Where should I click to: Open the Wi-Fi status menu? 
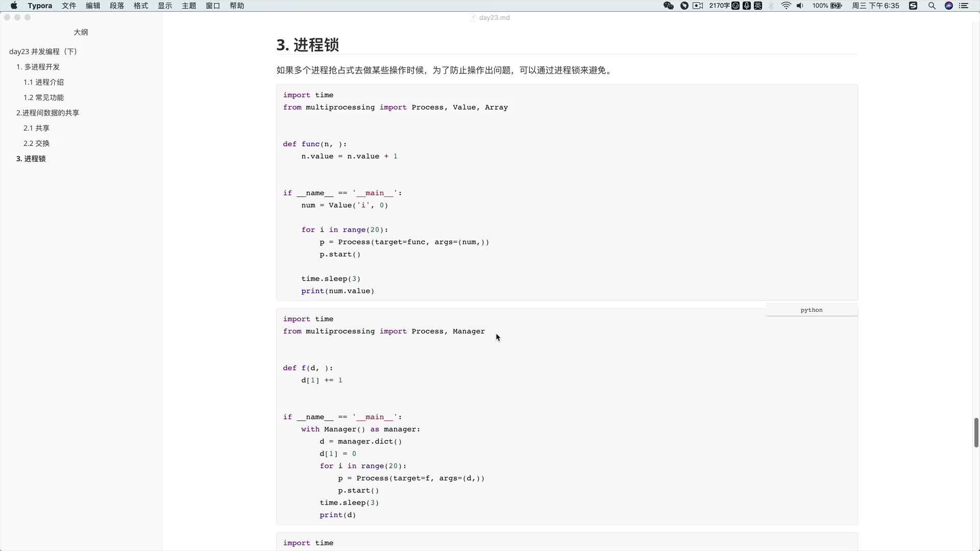pyautogui.click(x=786, y=6)
